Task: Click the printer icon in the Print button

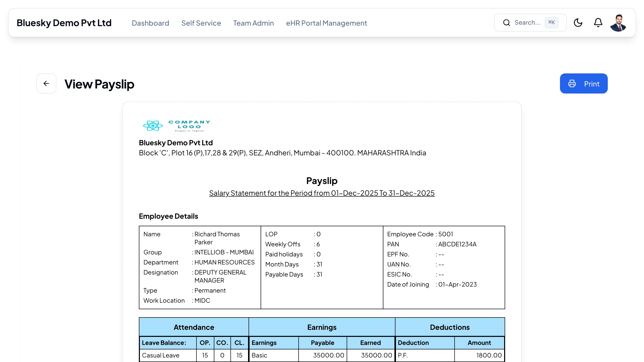Action: point(572,83)
